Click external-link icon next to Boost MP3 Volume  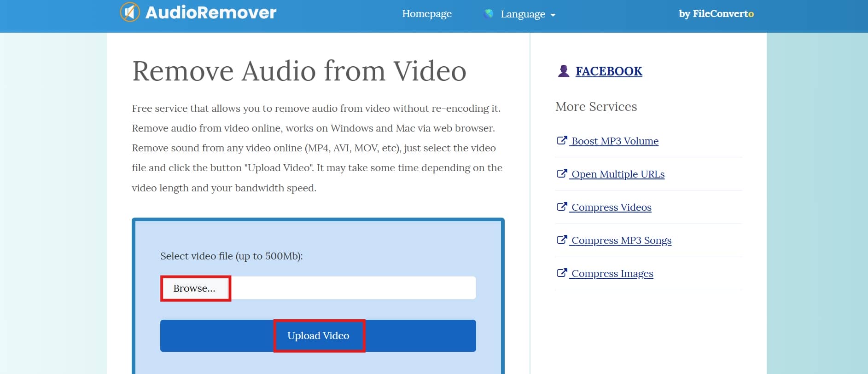pyautogui.click(x=562, y=140)
